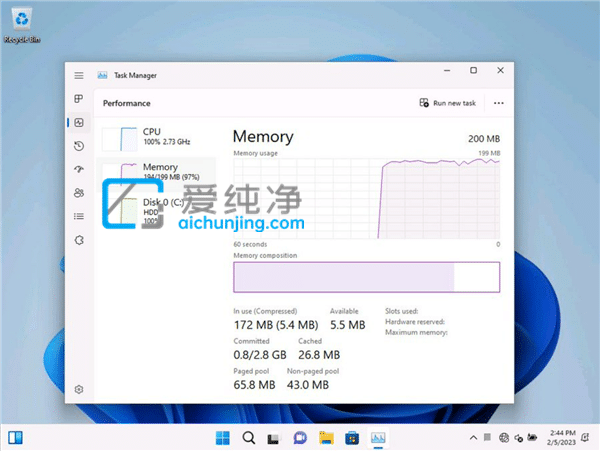Open the Chat app on the taskbar
Image resolution: width=600 pixels, height=451 pixels.
[x=300, y=438]
